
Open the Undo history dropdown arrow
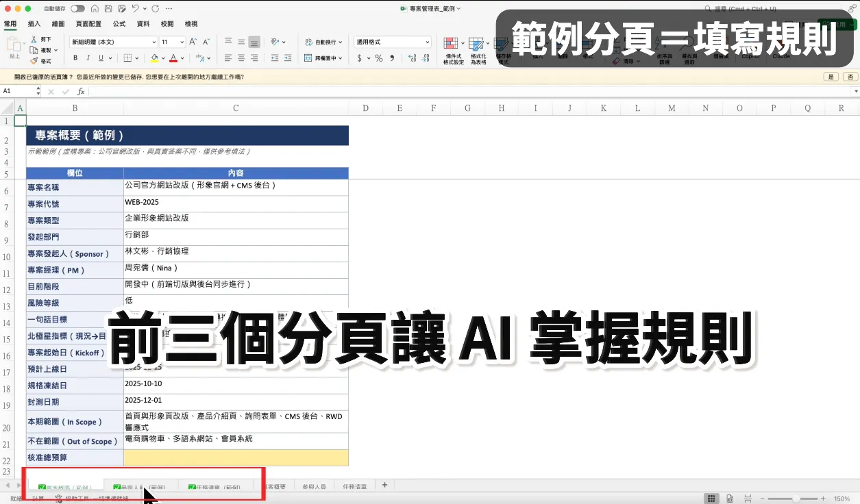pos(144,9)
